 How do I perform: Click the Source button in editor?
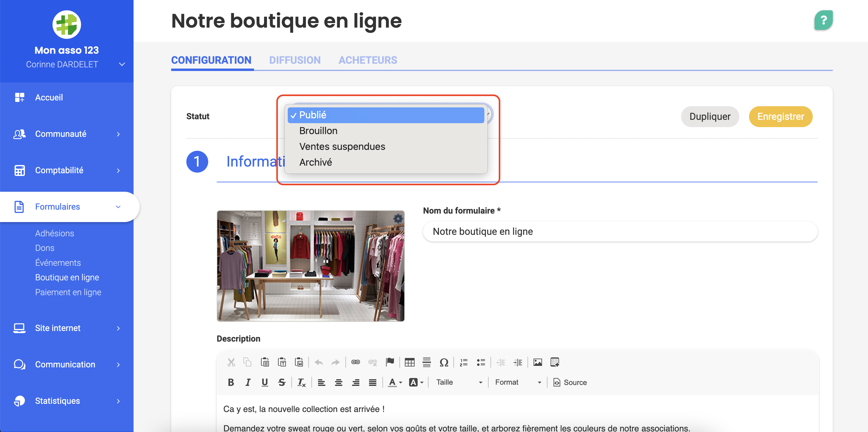570,382
